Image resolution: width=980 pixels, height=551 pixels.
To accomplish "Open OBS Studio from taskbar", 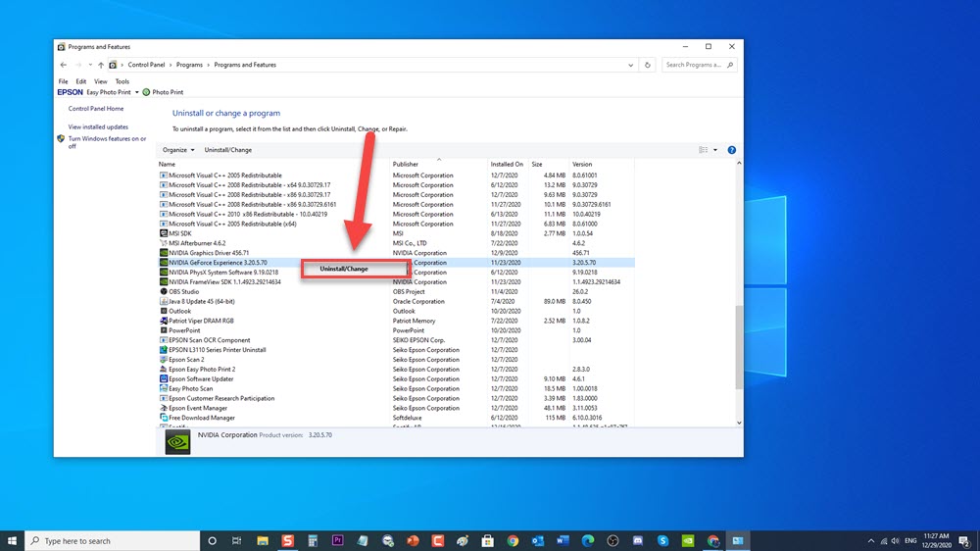I will pyautogui.click(x=612, y=541).
